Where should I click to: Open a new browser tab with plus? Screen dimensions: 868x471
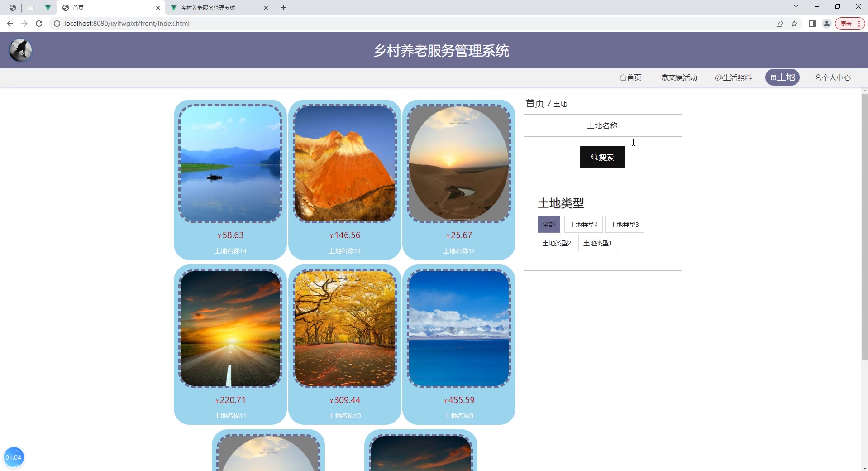(x=283, y=8)
